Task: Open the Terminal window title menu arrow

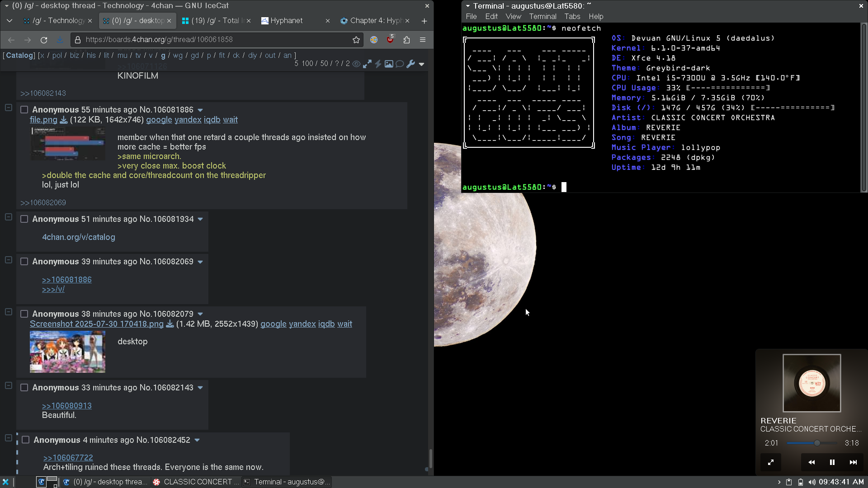Action: (x=468, y=6)
